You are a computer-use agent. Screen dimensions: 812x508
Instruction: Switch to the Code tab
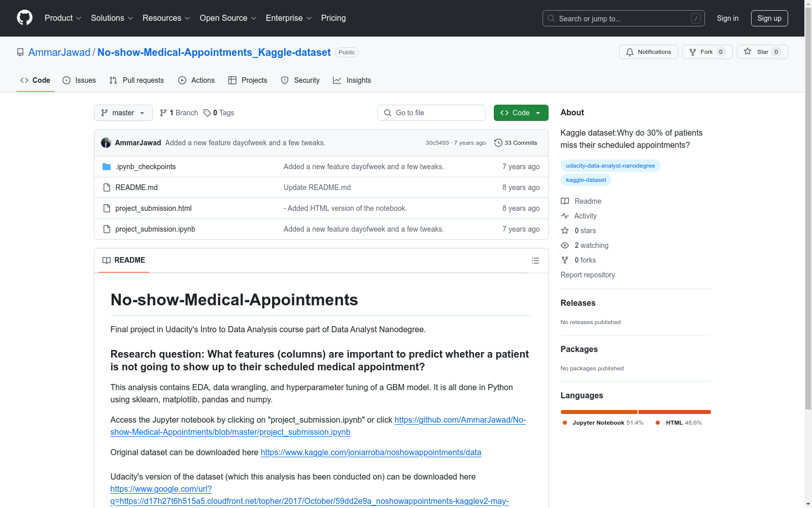click(x=36, y=80)
